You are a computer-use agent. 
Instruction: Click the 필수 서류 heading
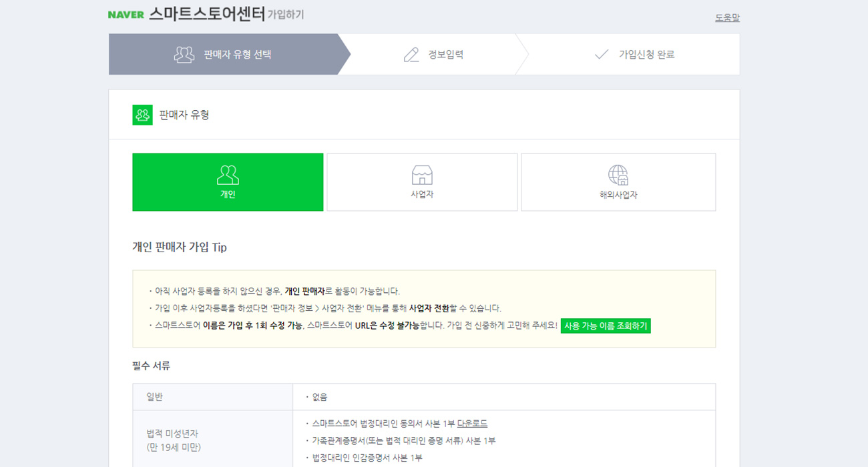click(x=151, y=366)
